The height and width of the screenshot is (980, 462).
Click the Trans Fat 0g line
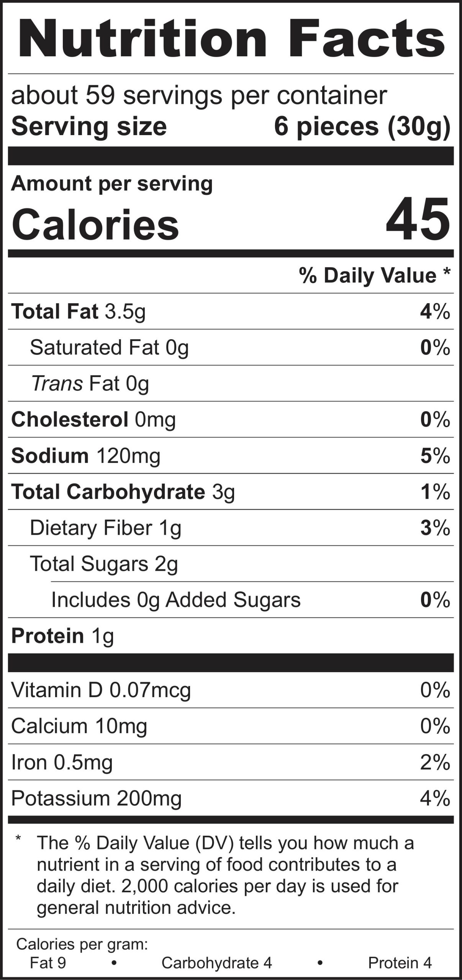pos(90,384)
